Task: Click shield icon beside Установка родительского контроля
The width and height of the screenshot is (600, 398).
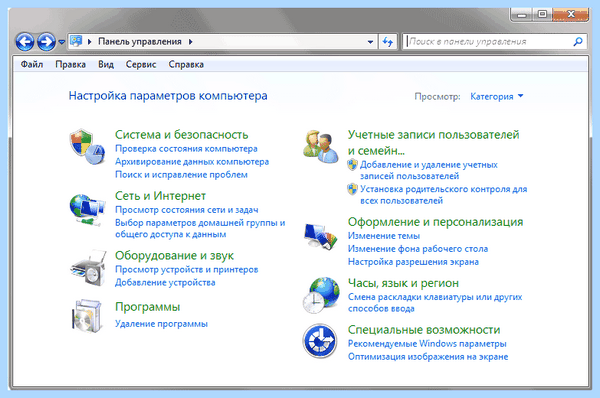Action: click(x=352, y=189)
